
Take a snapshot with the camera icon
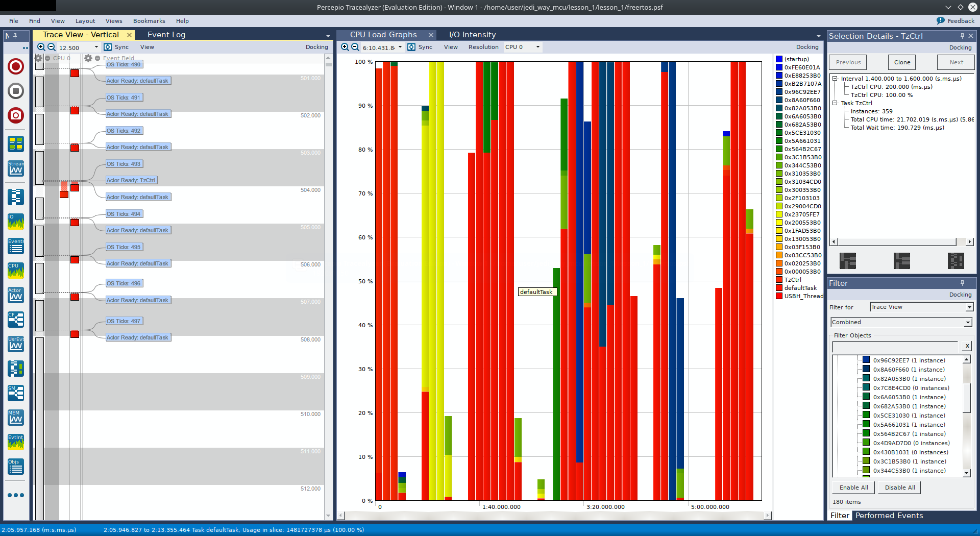[16, 115]
